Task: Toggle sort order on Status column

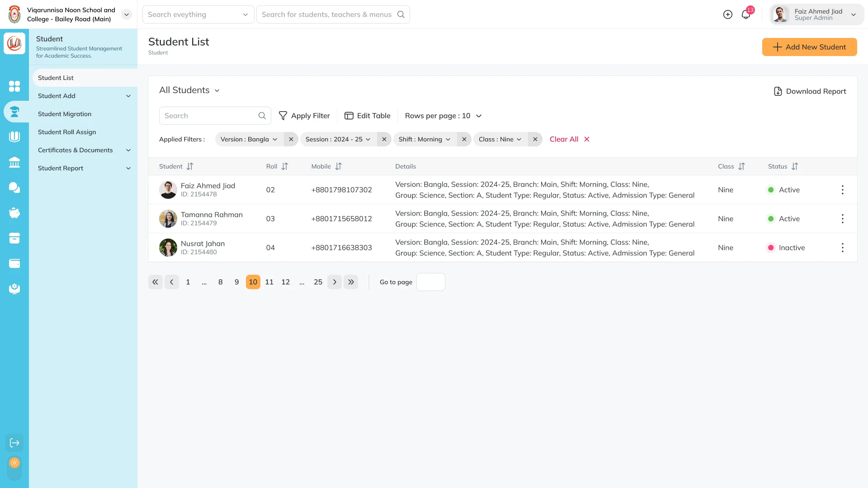Action: 795,166
